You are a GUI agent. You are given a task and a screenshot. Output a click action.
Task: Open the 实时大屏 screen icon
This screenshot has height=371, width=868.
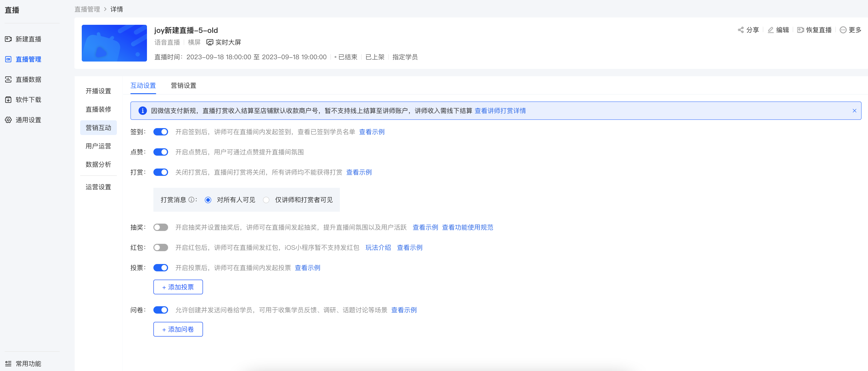point(210,42)
